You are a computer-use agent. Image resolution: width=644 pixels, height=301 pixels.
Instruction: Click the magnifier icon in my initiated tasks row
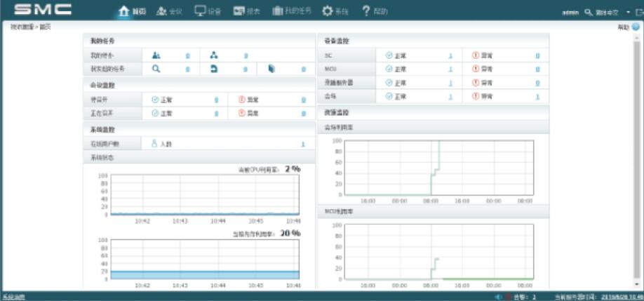coord(156,69)
